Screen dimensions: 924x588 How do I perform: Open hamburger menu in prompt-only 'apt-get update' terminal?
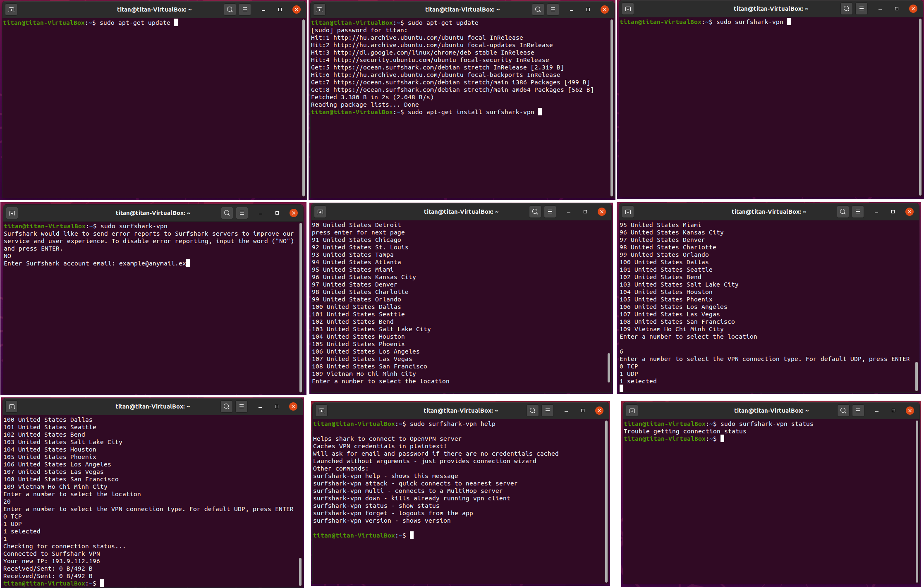pos(245,10)
